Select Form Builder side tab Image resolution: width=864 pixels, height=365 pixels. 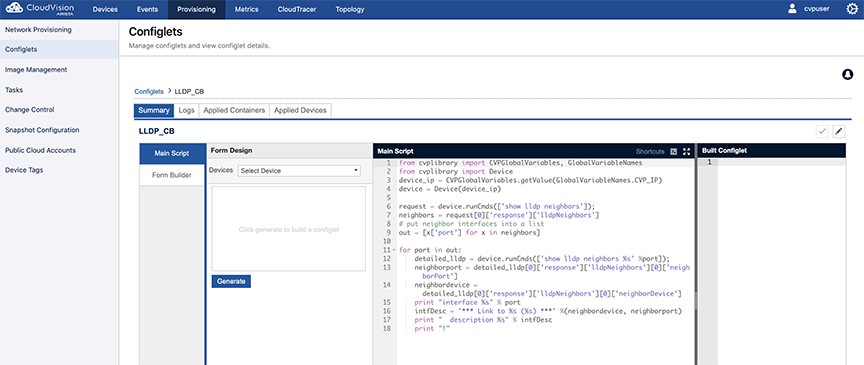[172, 175]
